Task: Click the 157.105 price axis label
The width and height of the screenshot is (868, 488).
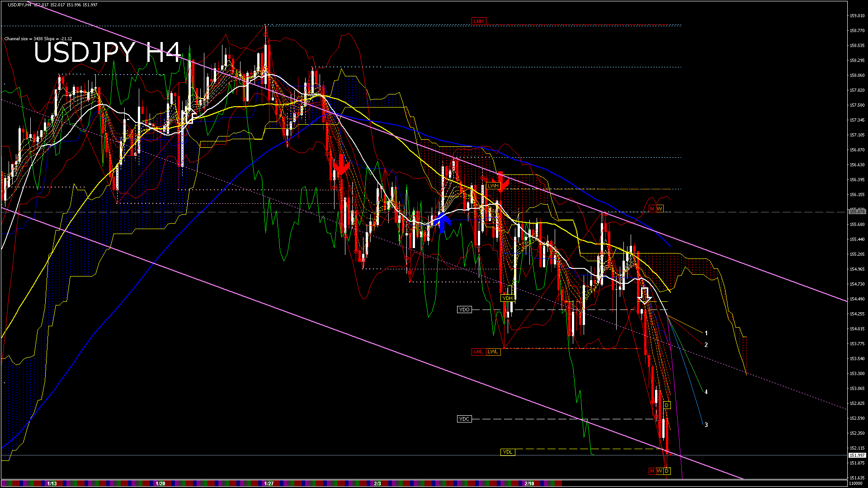Action: pyautogui.click(x=857, y=135)
